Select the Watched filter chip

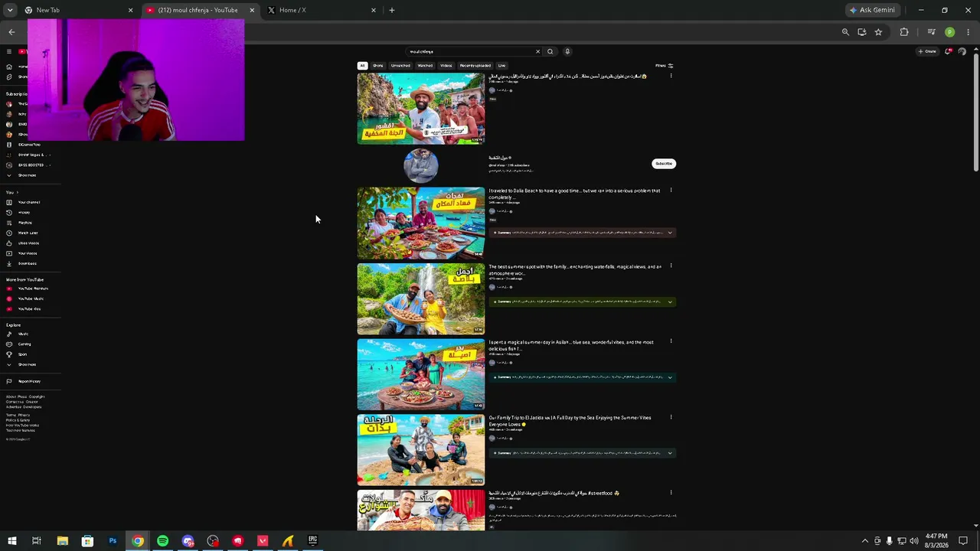425,66
